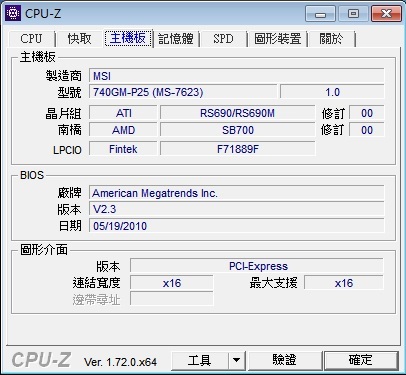Image resolution: width=406 pixels, height=375 pixels.
Task: Click the model revision value 1.0
Action: pyautogui.click(x=332, y=92)
